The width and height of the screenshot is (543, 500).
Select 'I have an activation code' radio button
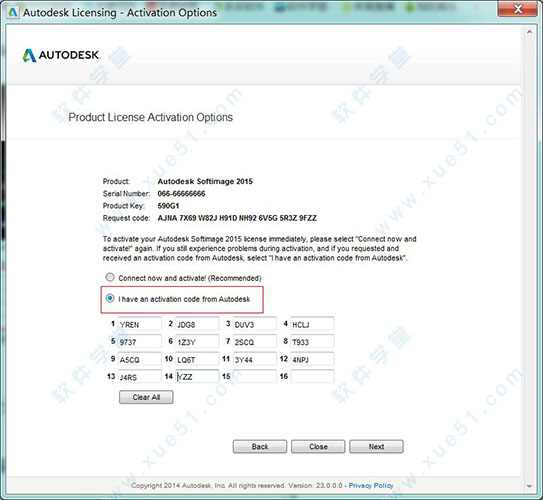[x=110, y=298]
